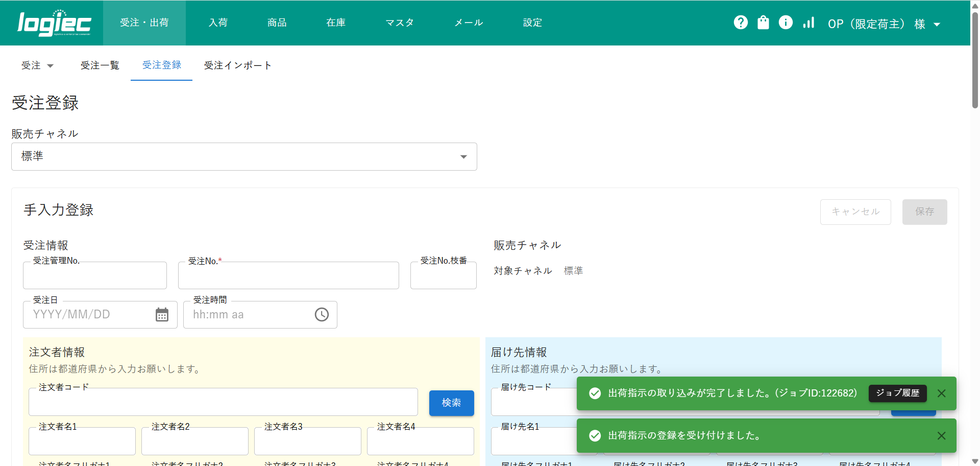
Task: Open the calendar picker for 受注日
Action: point(162,315)
